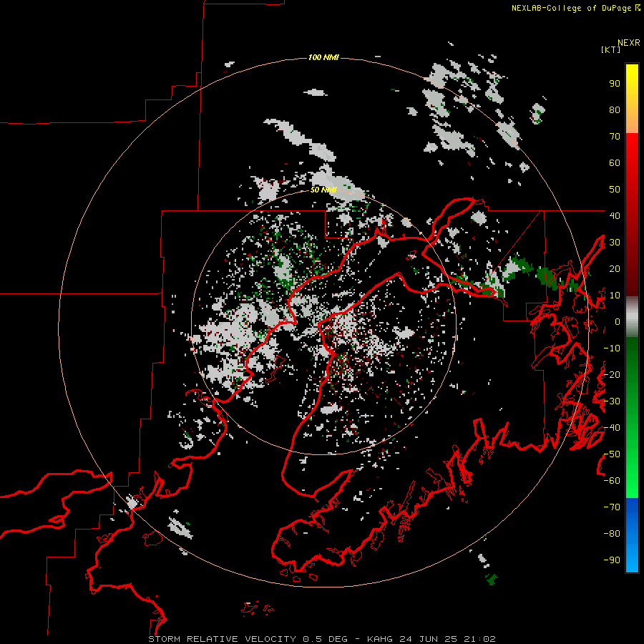Click the 30 value on velocity scale
This screenshot has width=644, height=644.
point(615,243)
